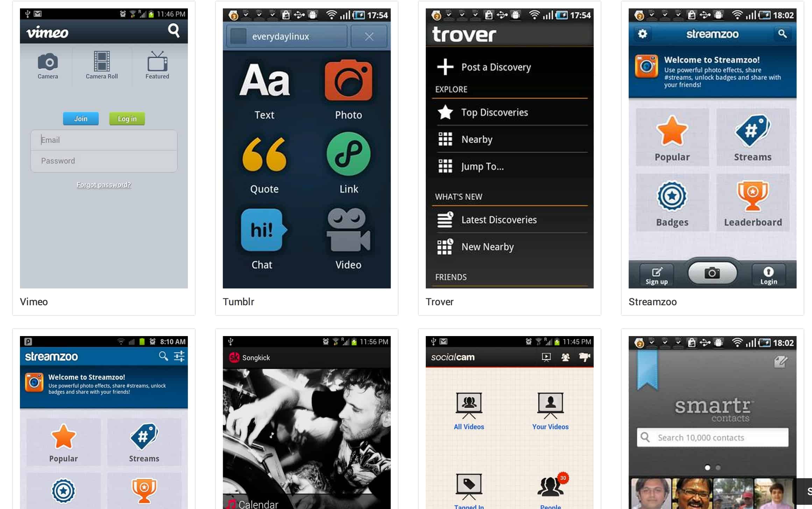
Task: Click email input field on Vimeo
Action: click(104, 139)
